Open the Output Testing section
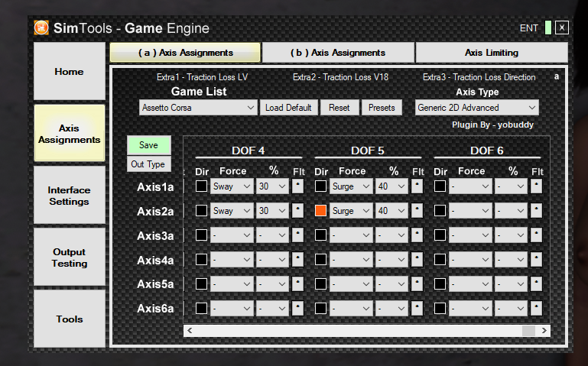Viewport: 588px width, 366px height. 70,257
